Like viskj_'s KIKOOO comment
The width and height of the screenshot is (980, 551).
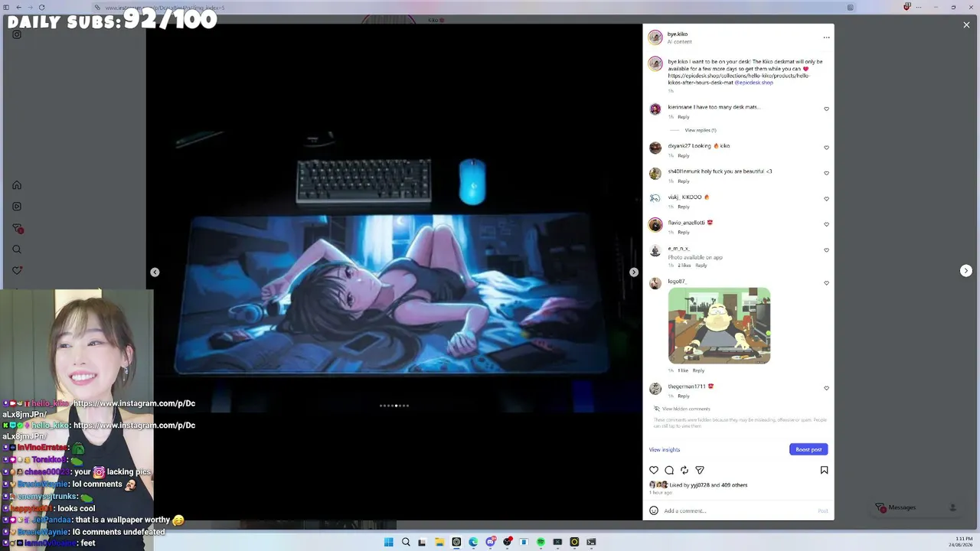pyautogui.click(x=826, y=199)
